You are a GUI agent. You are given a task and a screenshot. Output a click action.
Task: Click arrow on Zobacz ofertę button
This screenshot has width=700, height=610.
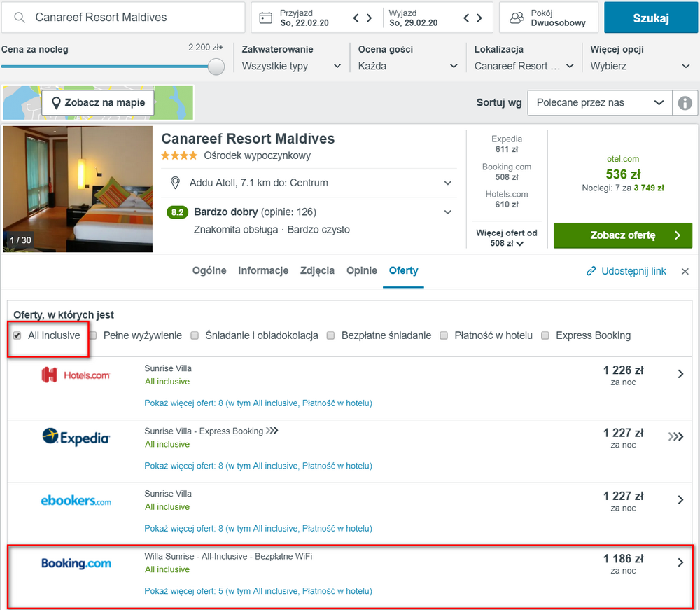677,235
